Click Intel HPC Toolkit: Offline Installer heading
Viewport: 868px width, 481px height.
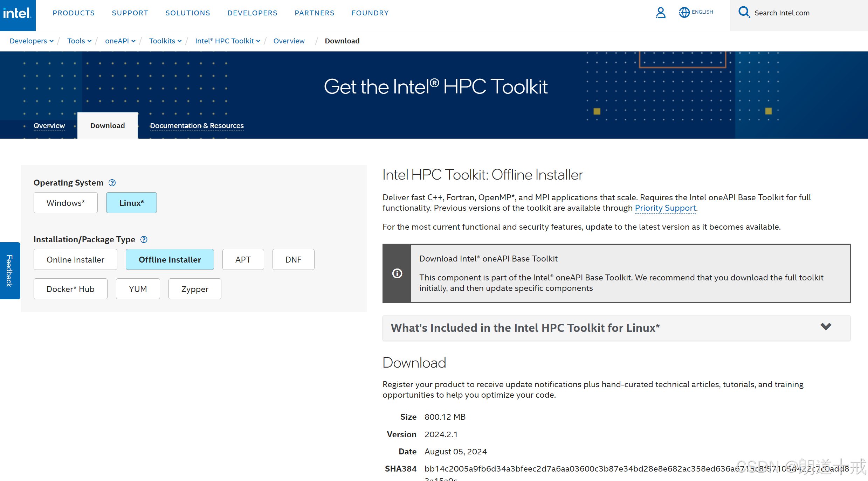(x=483, y=175)
